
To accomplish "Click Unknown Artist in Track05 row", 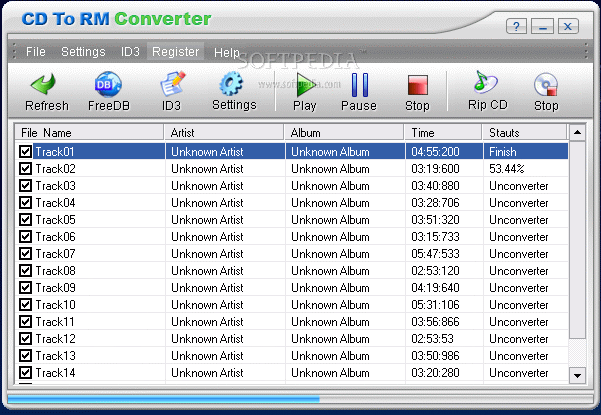I will point(207,220).
